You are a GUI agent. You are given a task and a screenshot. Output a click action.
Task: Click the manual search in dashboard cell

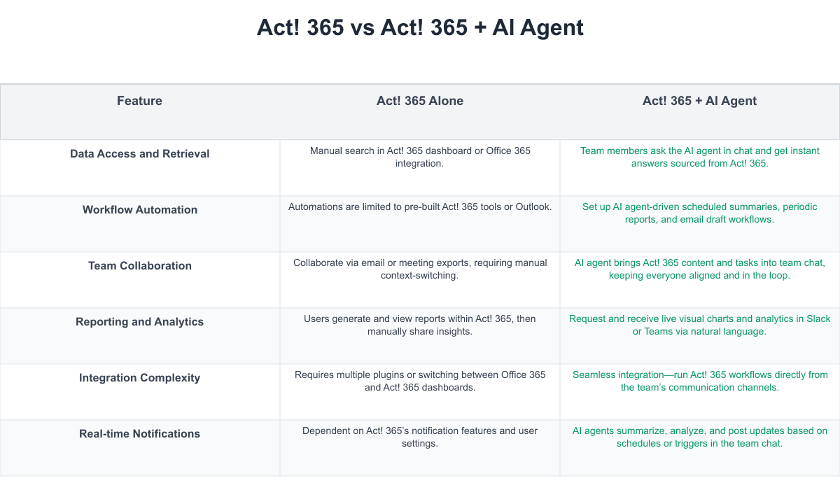pos(420,157)
